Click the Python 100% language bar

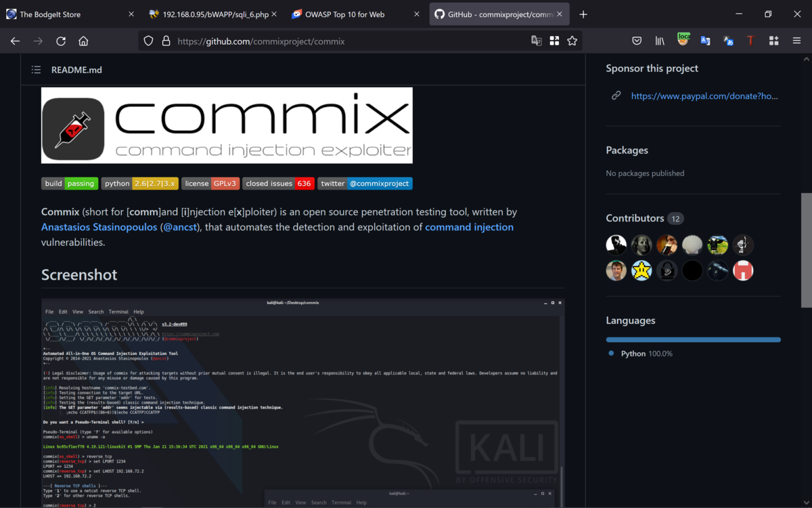693,339
